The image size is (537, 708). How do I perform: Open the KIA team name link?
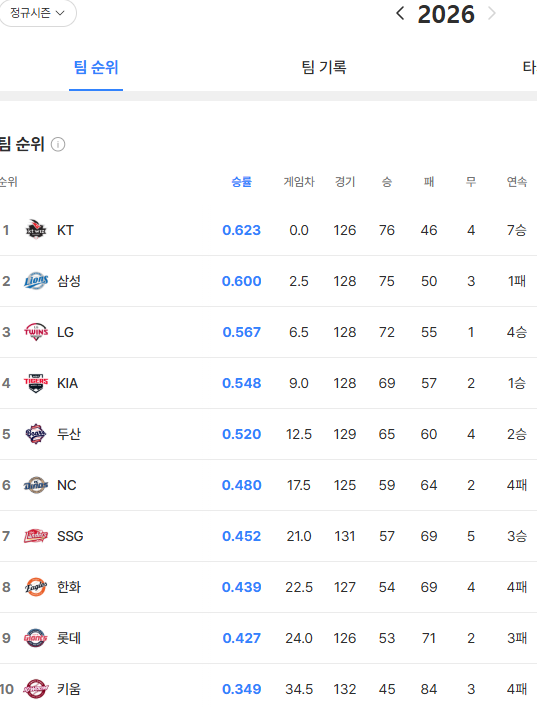pos(67,383)
